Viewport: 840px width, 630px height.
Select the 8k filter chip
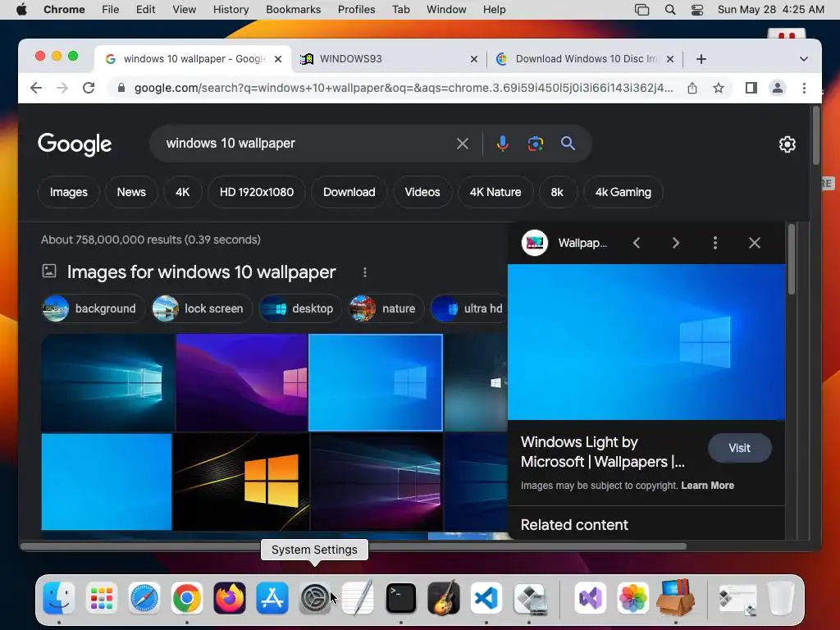click(557, 192)
